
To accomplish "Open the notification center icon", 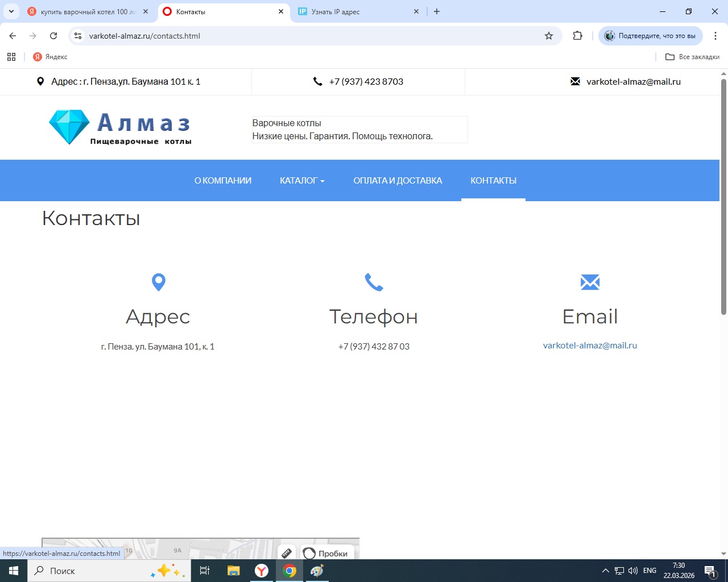I will (x=710, y=571).
